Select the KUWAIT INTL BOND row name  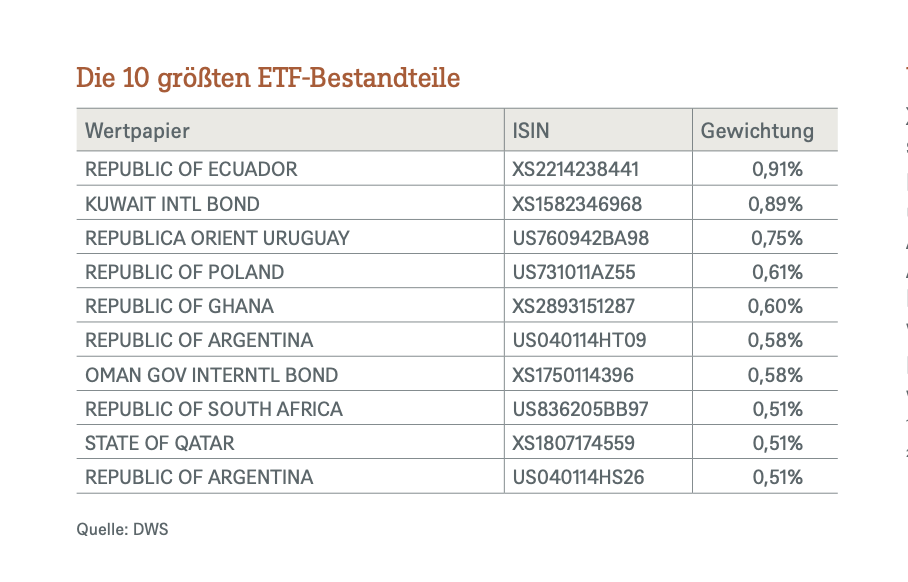pos(172,204)
